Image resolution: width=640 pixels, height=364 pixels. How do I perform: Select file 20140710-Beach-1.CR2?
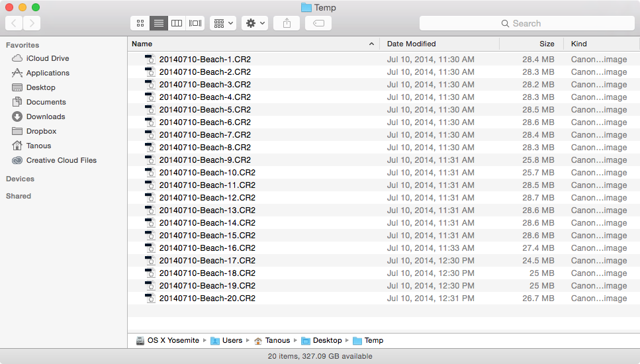tap(205, 60)
